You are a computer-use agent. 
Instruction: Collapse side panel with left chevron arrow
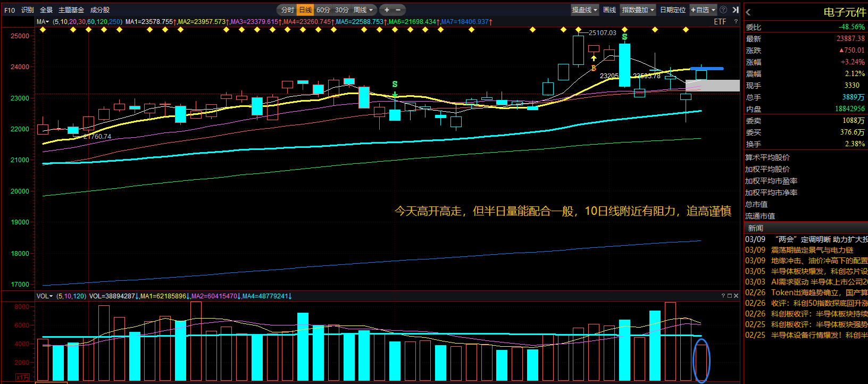[748, 12]
